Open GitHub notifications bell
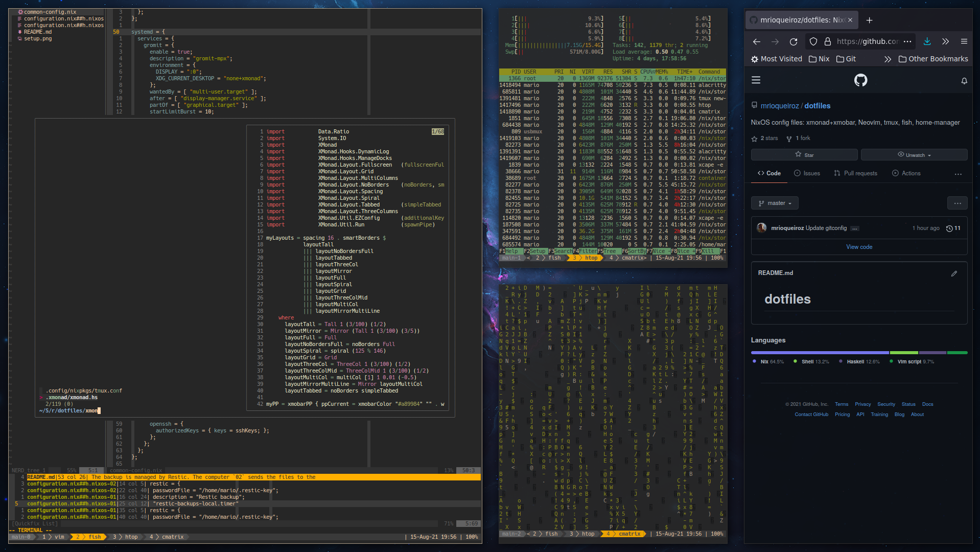 click(x=964, y=81)
